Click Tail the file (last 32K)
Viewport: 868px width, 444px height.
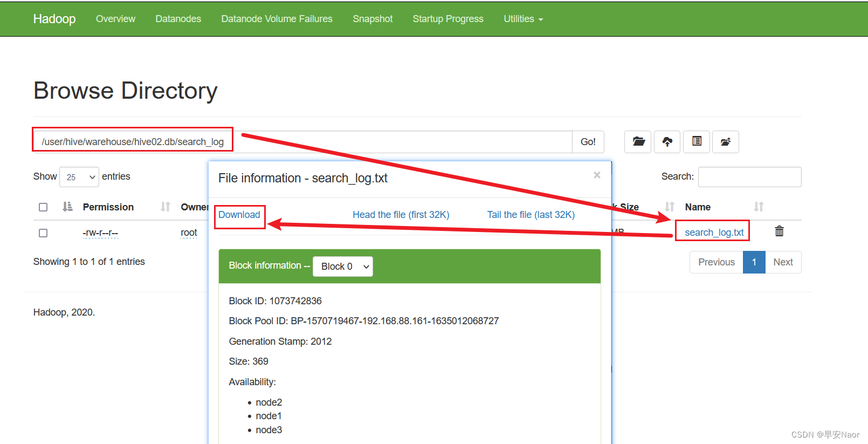point(531,215)
